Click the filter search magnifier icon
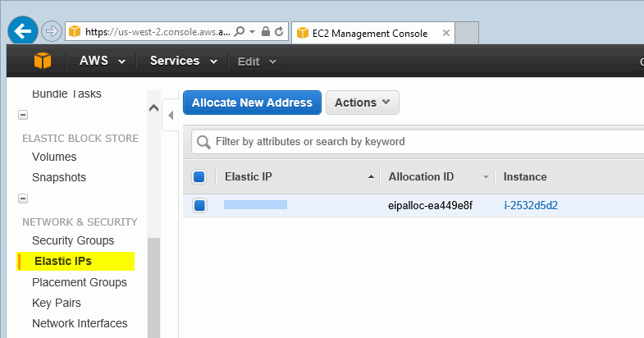Viewport: 644px width, 338px height. (203, 142)
